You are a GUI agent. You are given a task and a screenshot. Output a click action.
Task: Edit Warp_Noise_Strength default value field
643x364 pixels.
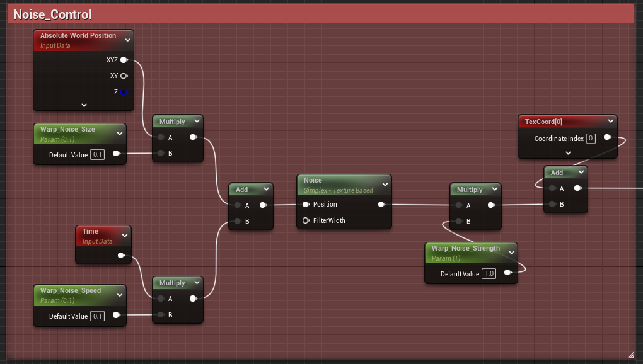(489, 273)
